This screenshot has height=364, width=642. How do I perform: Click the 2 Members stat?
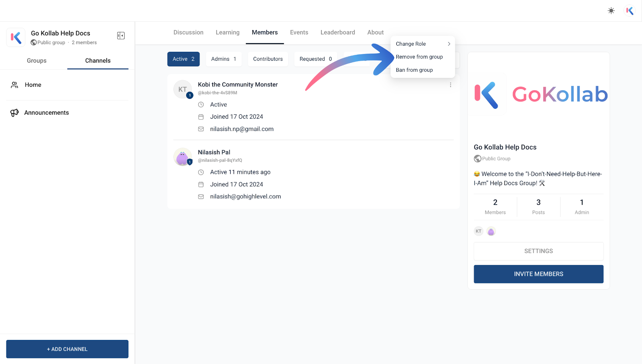tap(495, 207)
